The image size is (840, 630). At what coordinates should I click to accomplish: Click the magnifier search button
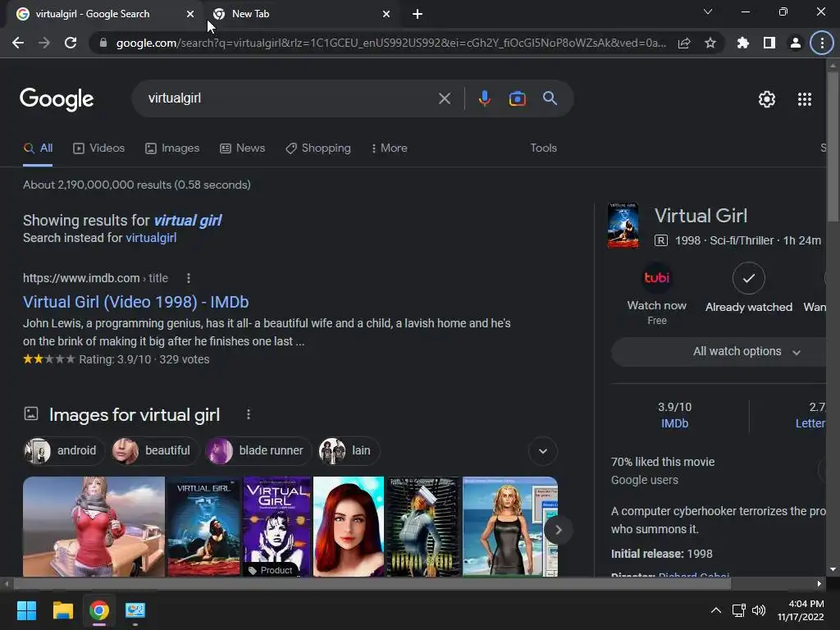pos(550,98)
